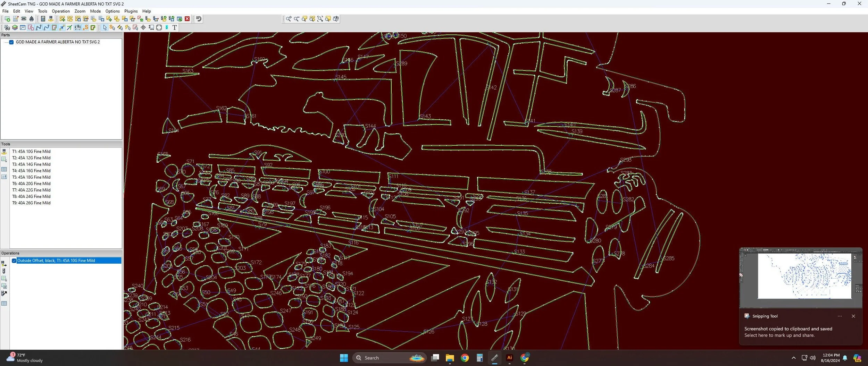Toggle the show toolpaths green corner icon
This screenshot has width=868, height=366.
93,27
